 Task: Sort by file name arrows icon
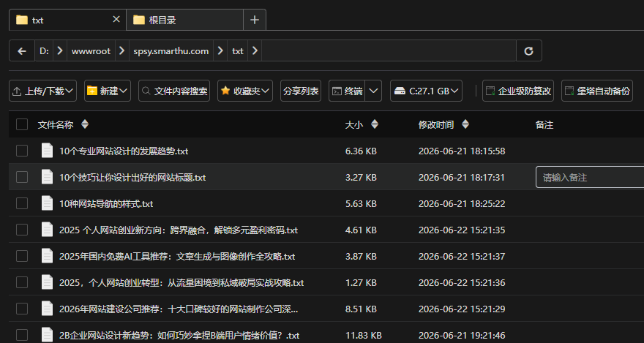coord(85,124)
